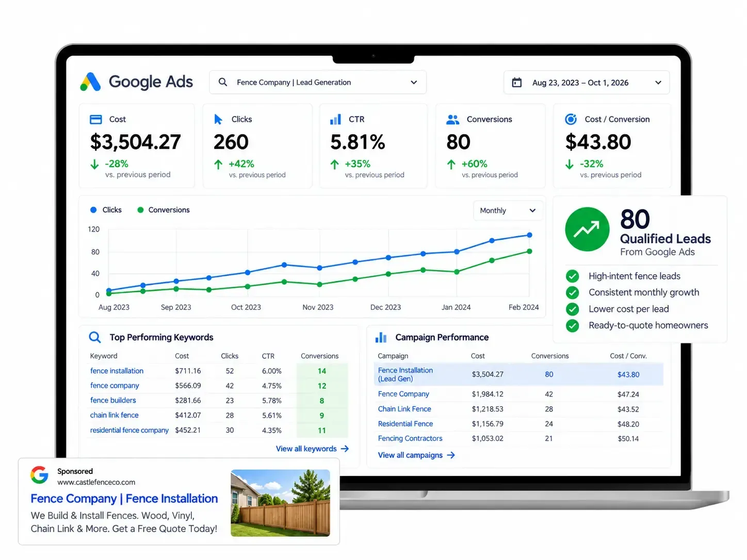The height and width of the screenshot is (560, 747).
Task: Click the www.castlefenceco.com ad URL
Action: [96, 482]
